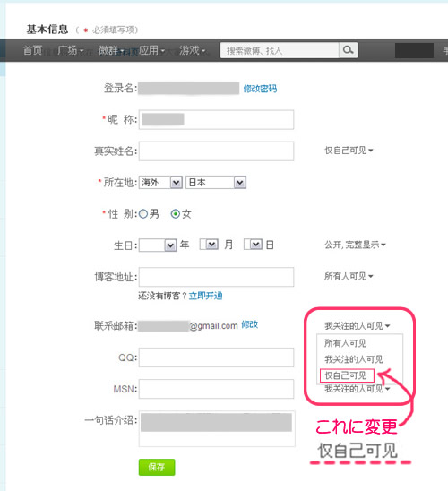Open the birthday visibility dropdown 公开,完整显示
448x491 pixels.
(x=355, y=245)
